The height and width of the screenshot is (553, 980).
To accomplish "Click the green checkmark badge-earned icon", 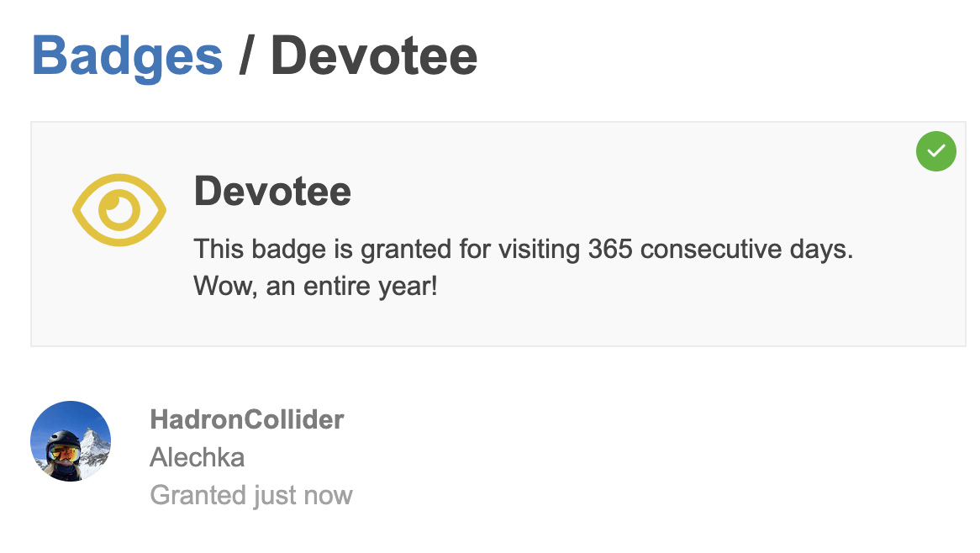I will pos(935,151).
